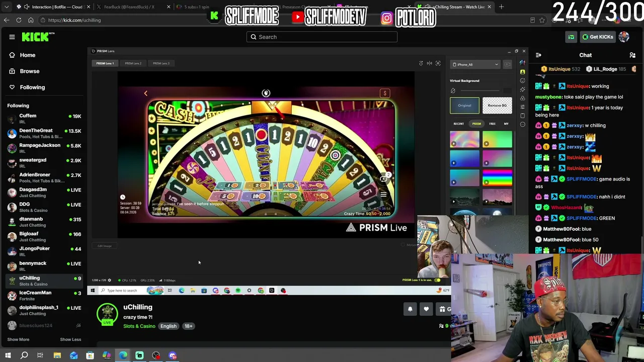Open DeenTheGreat channel from the sidebar
Screen dimensions: 644x362
point(44,133)
